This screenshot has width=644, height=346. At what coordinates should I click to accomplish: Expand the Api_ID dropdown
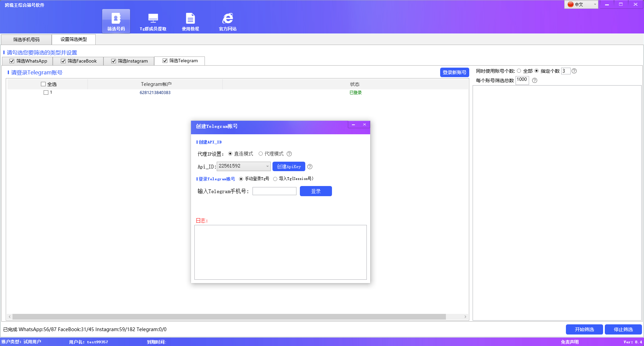[x=267, y=166]
